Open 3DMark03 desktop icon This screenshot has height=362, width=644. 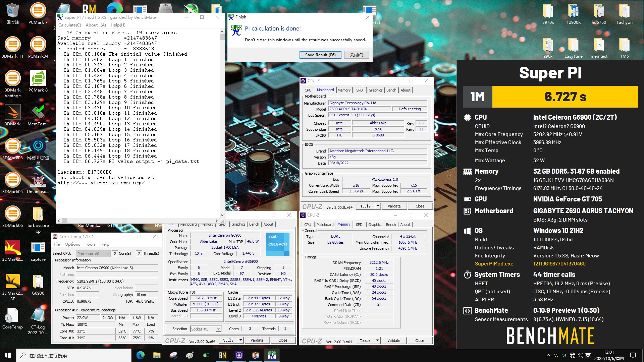click(12, 149)
